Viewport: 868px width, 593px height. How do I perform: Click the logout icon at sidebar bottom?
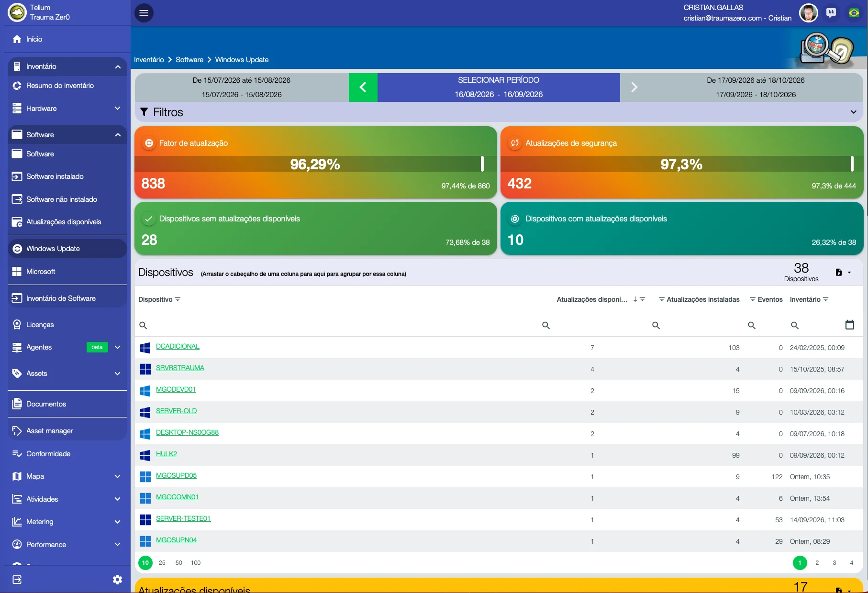[x=17, y=580]
